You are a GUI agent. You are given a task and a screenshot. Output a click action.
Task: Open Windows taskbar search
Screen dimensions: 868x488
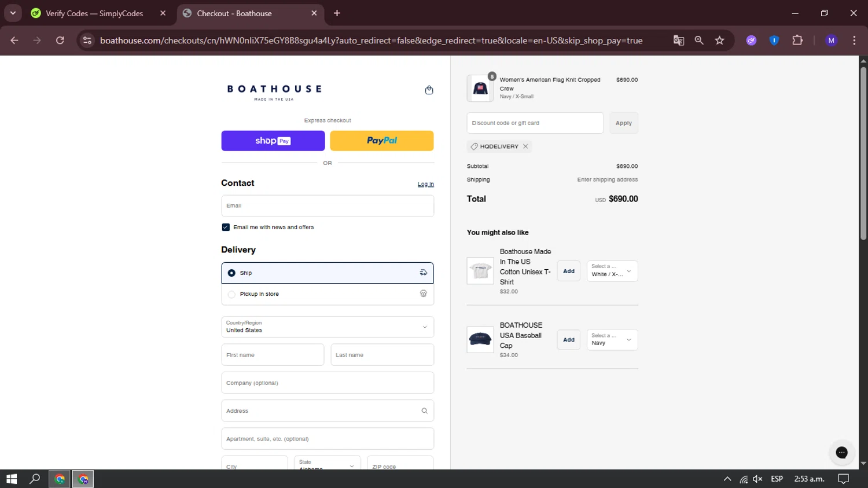[x=35, y=479]
